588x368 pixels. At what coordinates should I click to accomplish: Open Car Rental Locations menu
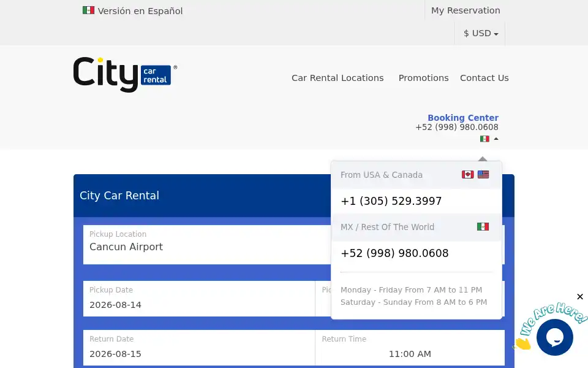pos(337,78)
